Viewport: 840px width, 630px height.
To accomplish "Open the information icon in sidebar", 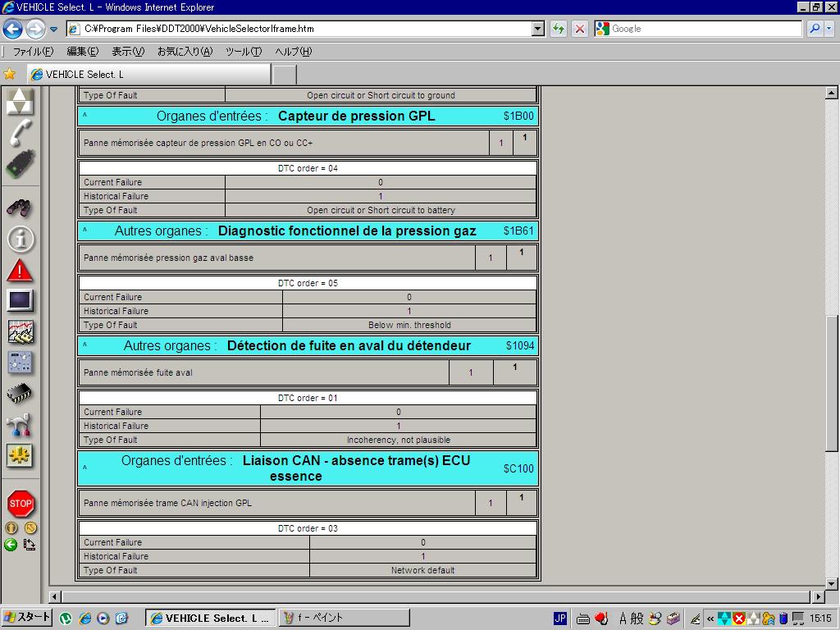I will click(x=21, y=239).
